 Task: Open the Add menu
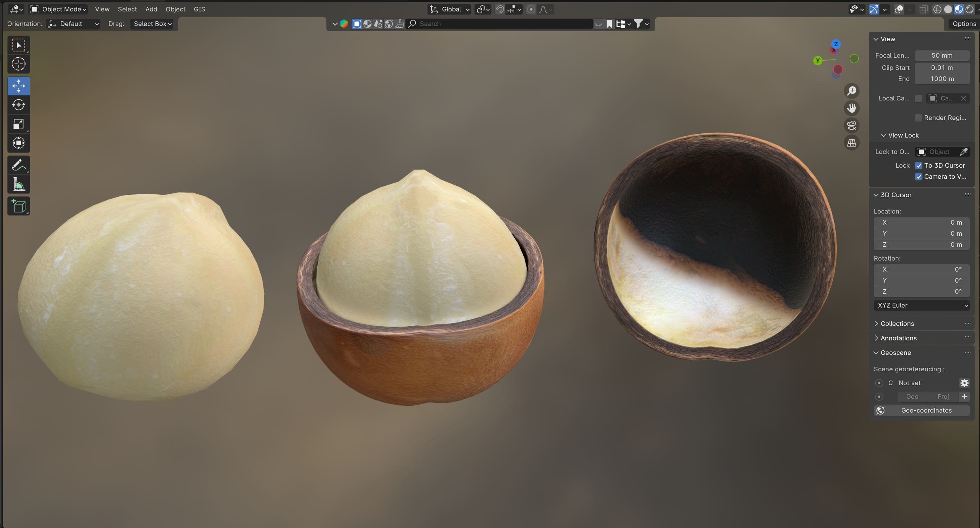(151, 9)
